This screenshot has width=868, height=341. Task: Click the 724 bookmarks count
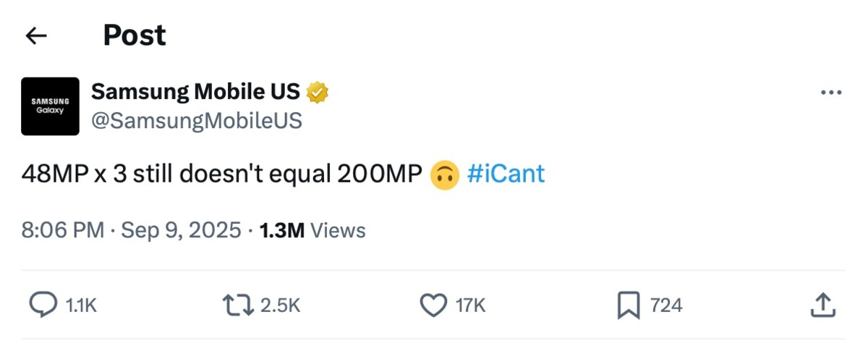point(666,306)
